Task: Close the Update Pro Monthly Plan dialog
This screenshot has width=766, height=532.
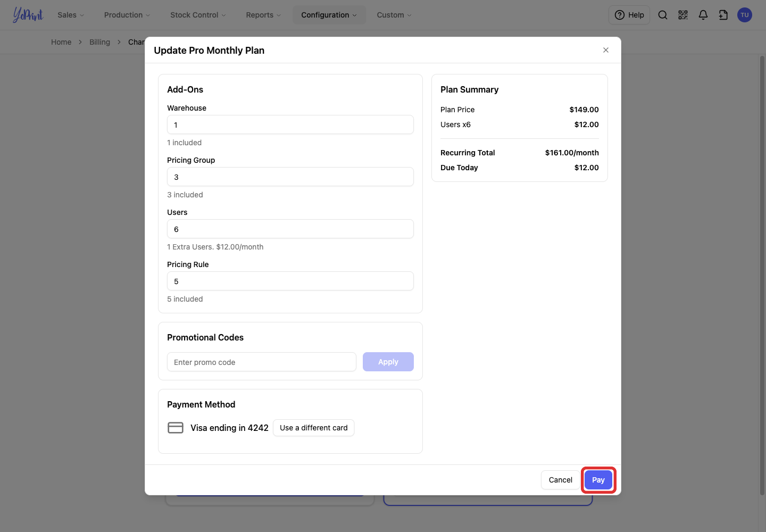Action: pyautogui.click(x=606, y=50)
